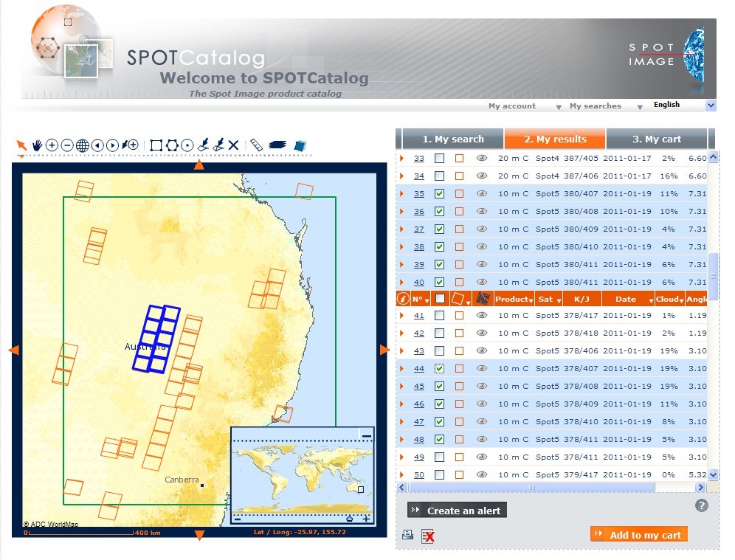This screenshot has width=735, height=560.
Task: Pick the ruler measurement tool
Action: [256, 145]
